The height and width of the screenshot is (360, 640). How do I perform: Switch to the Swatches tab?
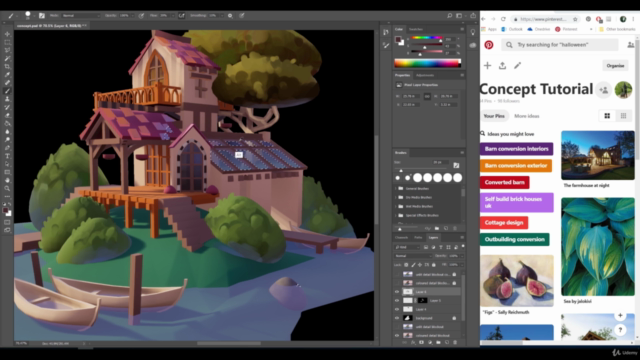(416, 29)
